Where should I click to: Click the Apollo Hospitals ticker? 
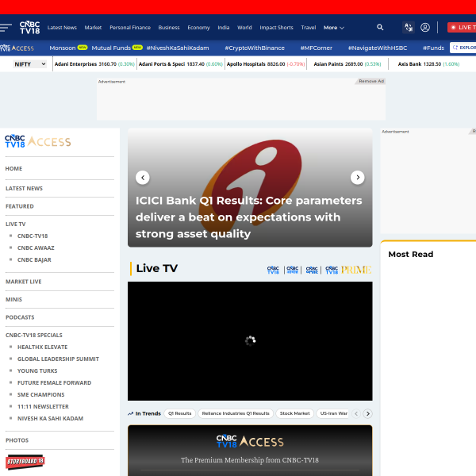pyautogui.click(x=266, y=64)
